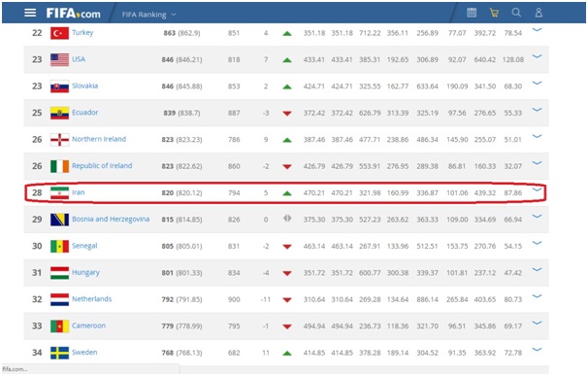
Task: Select Northern Ireland previous points 786
Action: click(x=234, y=140)
